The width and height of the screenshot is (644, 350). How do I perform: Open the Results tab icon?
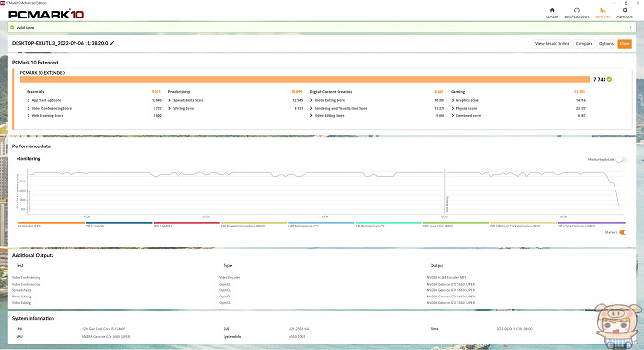(x=603, y=10)
